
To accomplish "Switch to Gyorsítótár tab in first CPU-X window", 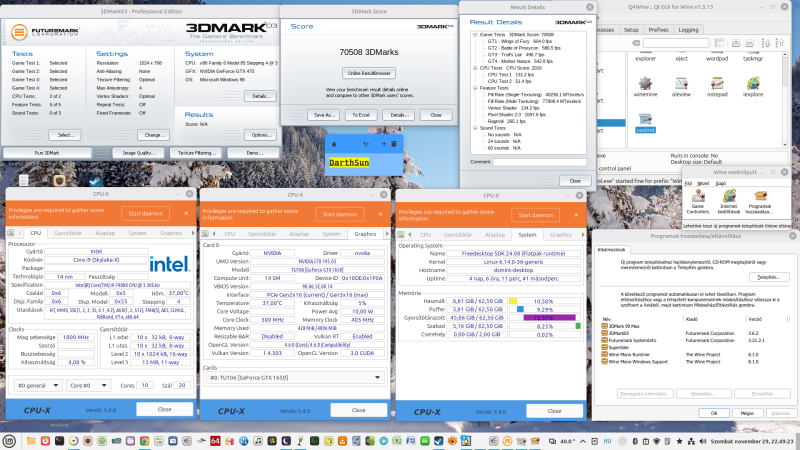I will point(68,233).
